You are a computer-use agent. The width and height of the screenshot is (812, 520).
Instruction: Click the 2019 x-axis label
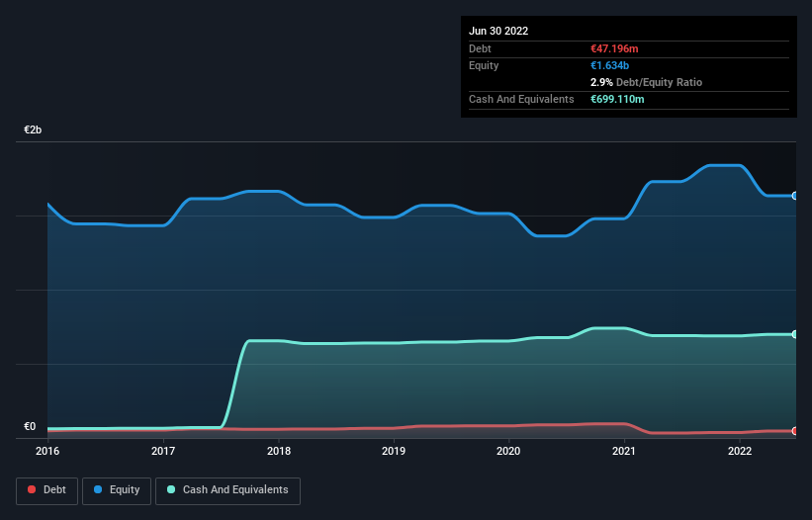(394, 451)
